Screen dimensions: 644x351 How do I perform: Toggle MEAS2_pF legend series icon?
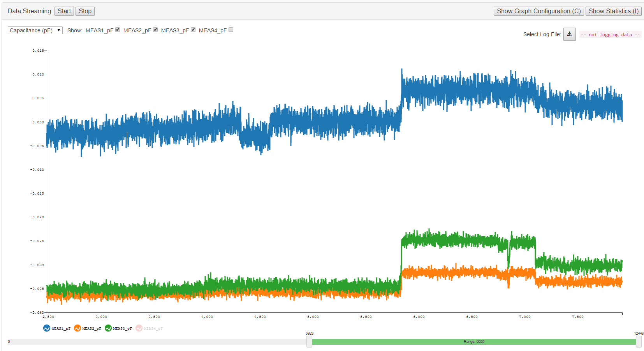tap(77, 328)
